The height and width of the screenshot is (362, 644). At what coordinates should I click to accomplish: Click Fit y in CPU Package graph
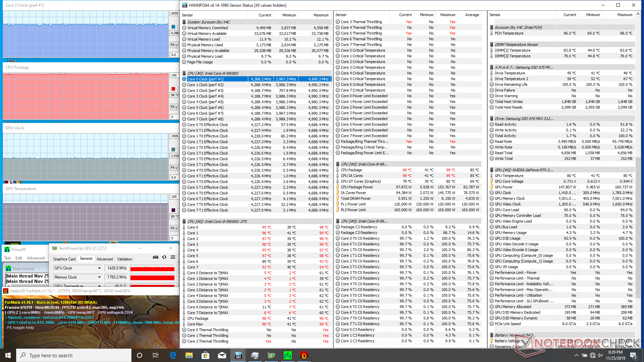pos(174,107)
